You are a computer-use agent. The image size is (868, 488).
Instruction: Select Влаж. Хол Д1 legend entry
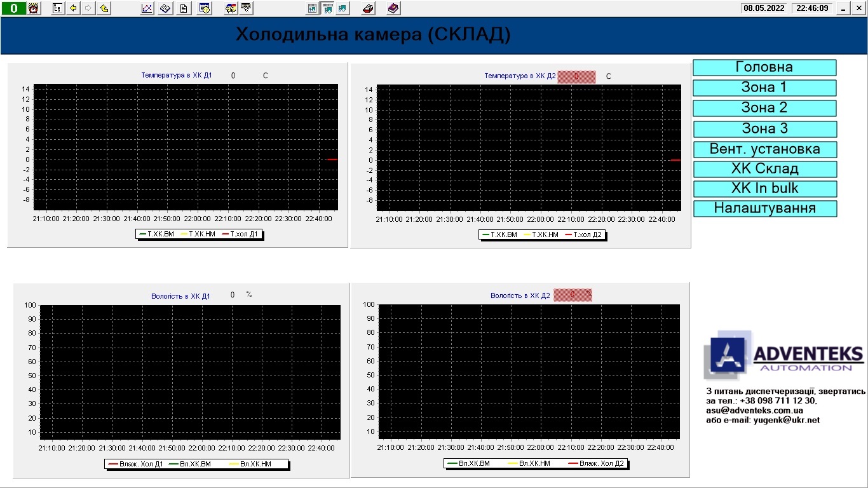[136, 464]
